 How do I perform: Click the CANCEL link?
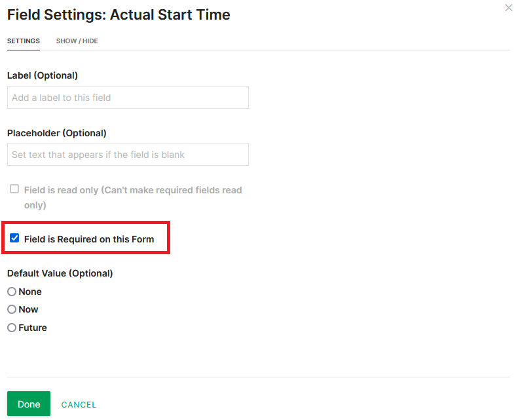(x=79, y=405)
